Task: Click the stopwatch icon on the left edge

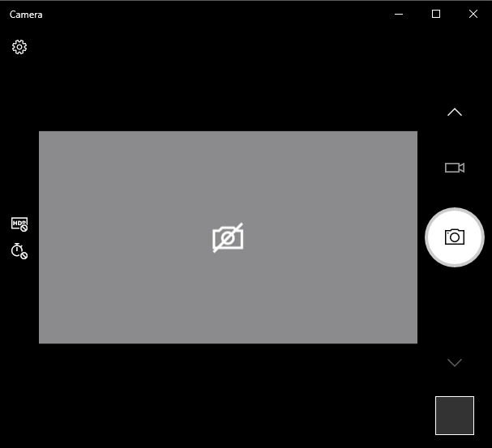Action: [19, 251]
